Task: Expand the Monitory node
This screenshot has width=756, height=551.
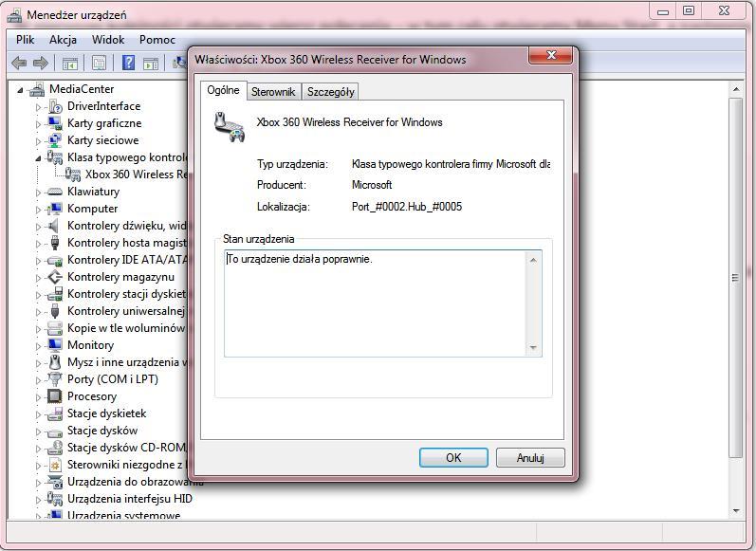Action: click(x=38, y=345)
